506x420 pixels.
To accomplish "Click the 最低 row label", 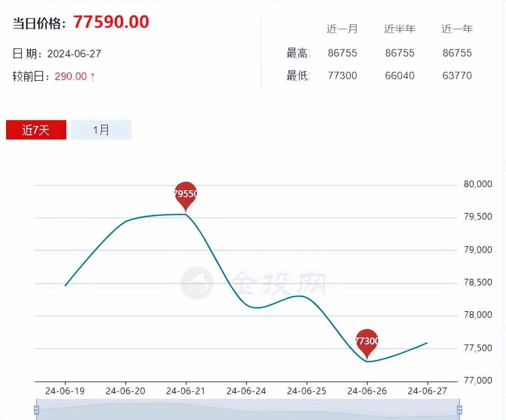I will pos(298,76).
